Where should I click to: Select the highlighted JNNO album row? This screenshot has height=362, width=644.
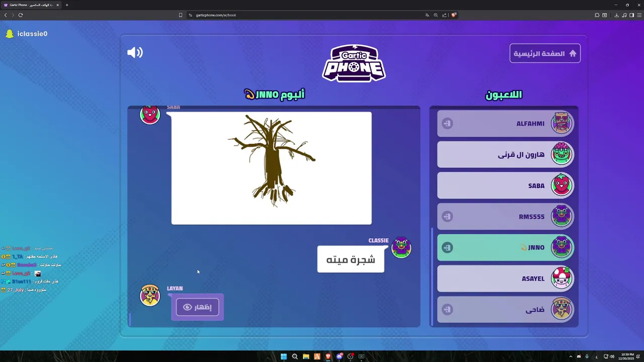(506, 247)
